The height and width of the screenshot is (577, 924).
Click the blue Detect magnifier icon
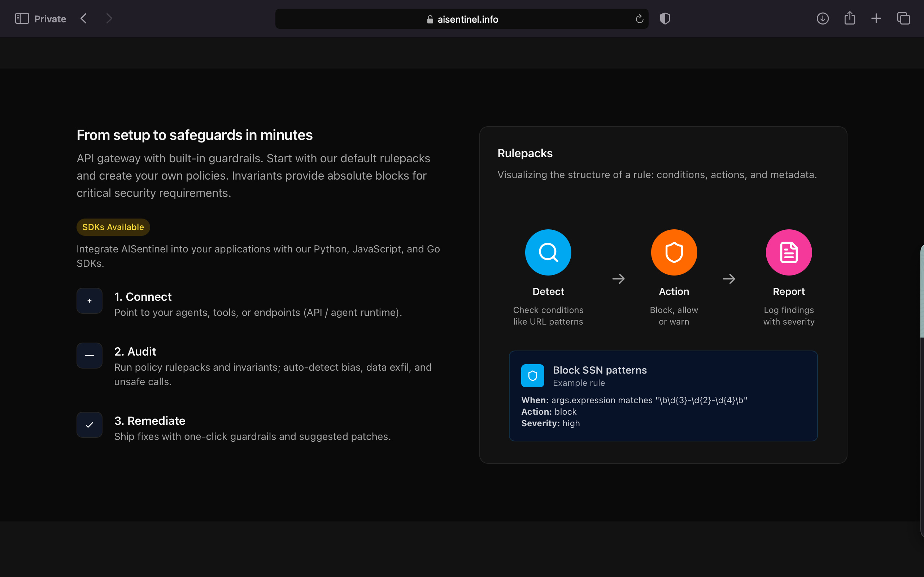click(548, 252)
